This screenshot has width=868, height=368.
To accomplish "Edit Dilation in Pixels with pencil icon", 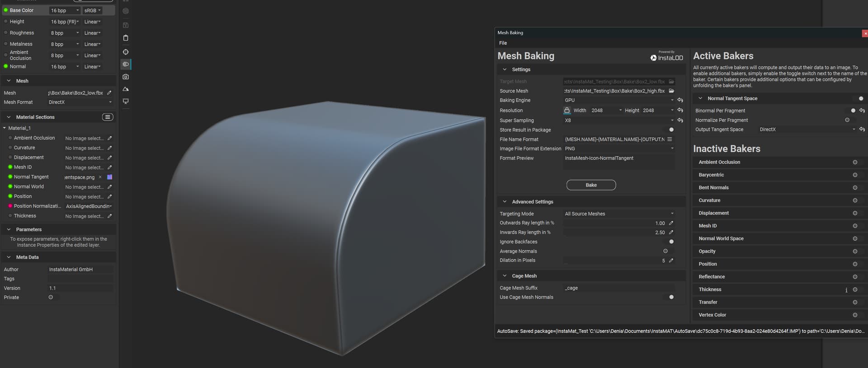I will [x=671, y=261].
